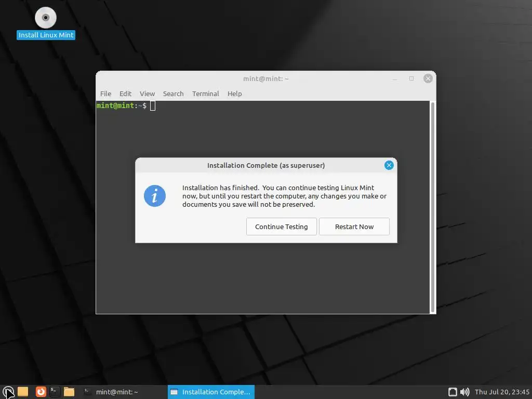The height and width of the screenshot is (399, 532).
Task: Maximize the terminal window
Action: tap(411, 78)
